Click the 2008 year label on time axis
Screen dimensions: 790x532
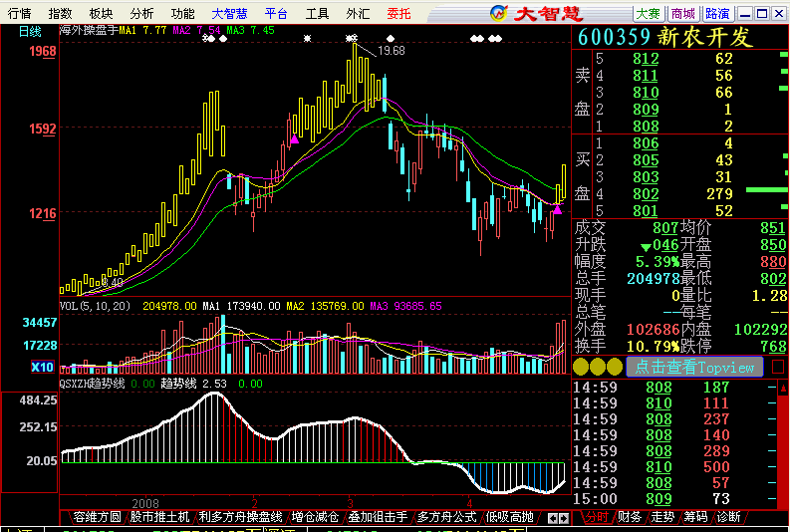[145, 503]
